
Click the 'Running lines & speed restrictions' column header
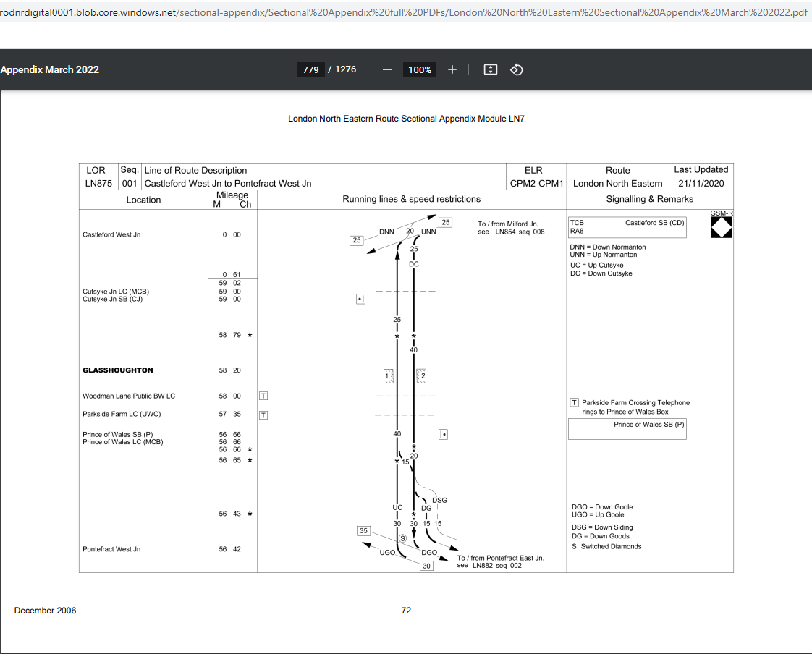click(x=411, y=199)
